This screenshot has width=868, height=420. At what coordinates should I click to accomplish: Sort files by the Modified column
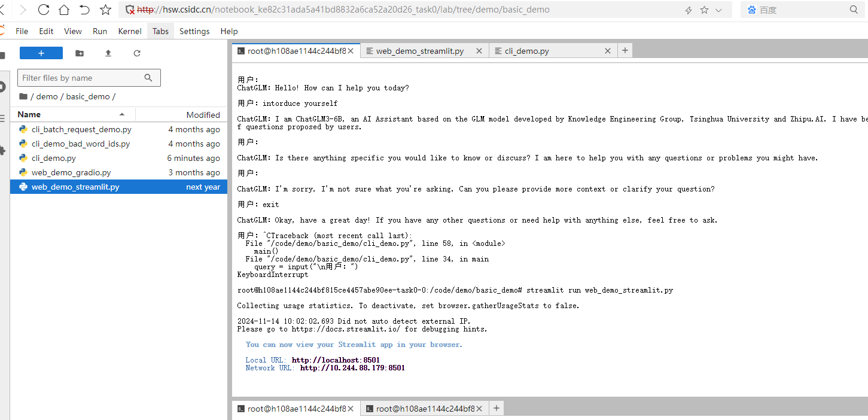(x=203, y=115)
